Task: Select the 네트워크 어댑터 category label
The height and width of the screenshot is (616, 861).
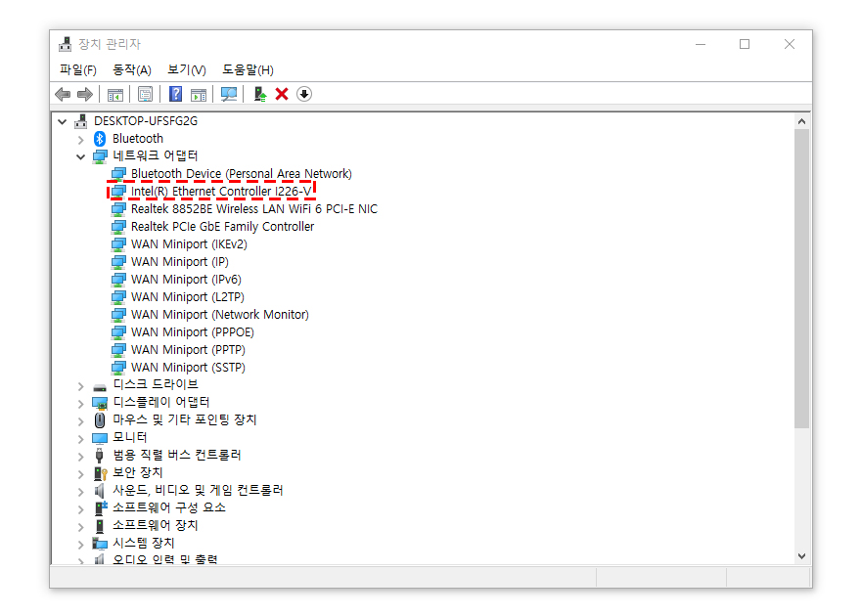Action: (155, 155)
